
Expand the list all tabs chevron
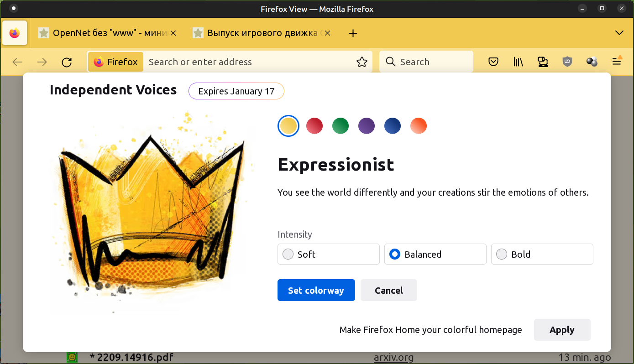tap(619, 33)
